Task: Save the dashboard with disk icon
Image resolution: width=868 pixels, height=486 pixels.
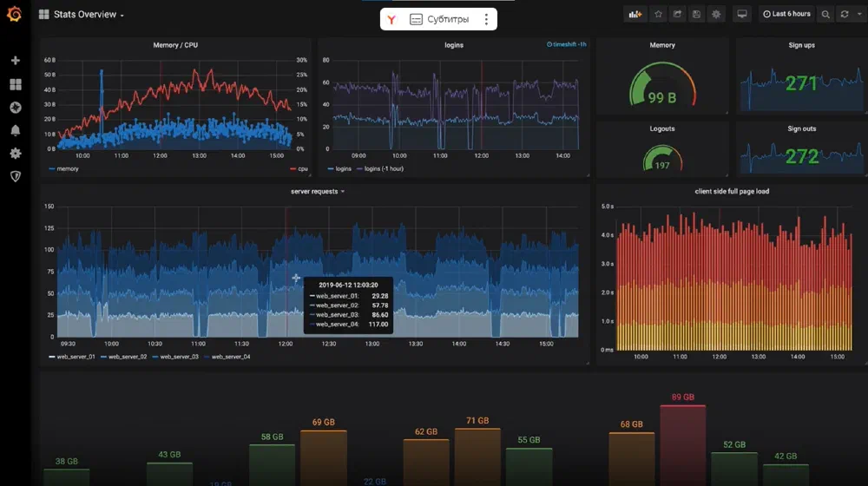Action: [696, 15]
